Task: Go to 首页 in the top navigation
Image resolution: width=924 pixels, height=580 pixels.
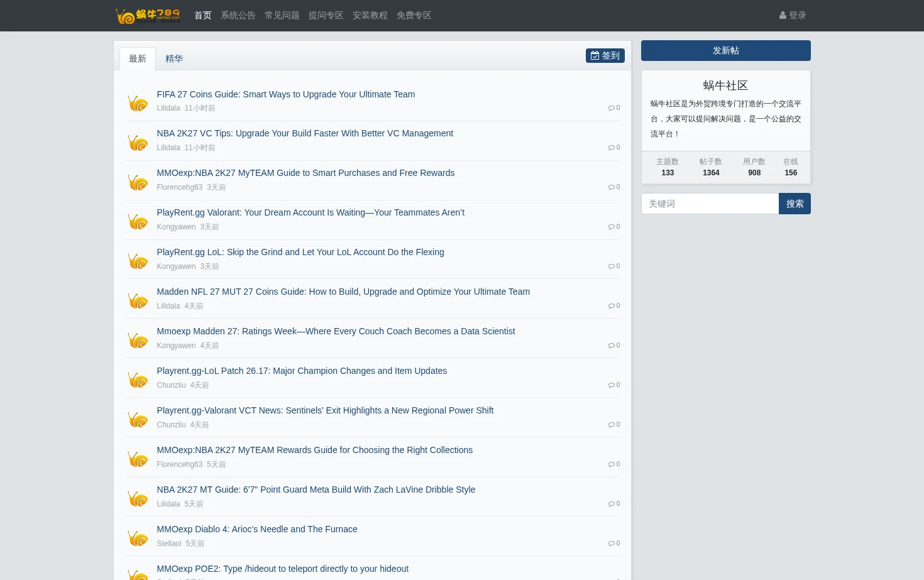Action: [203, 16]
